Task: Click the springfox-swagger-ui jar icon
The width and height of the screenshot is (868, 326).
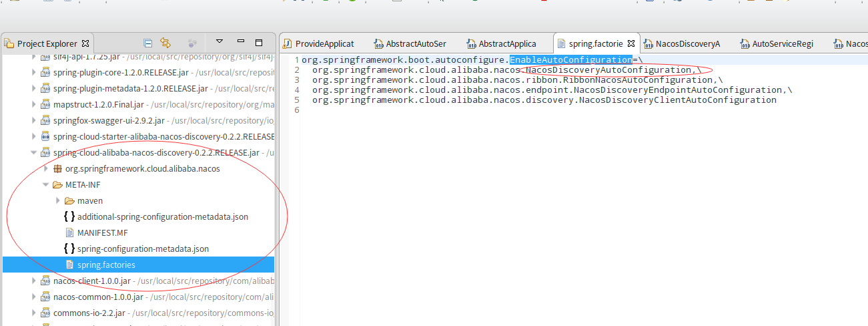Action: (46, 120)
